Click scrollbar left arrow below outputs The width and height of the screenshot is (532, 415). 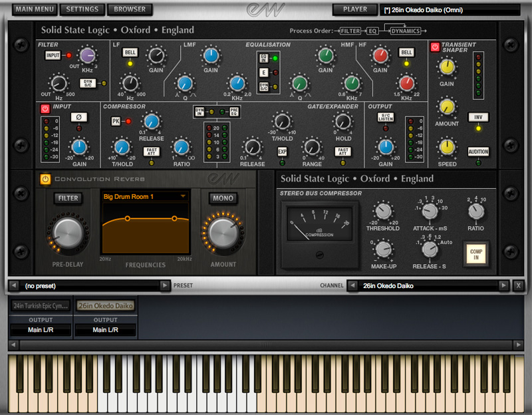click(13, 345)
